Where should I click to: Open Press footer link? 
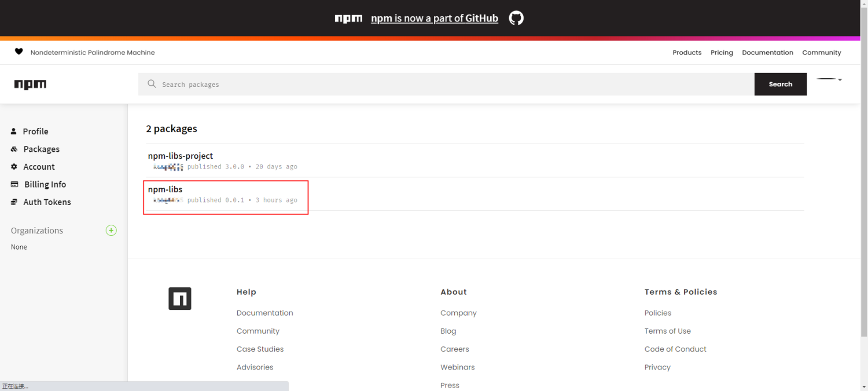coord(450,385)
